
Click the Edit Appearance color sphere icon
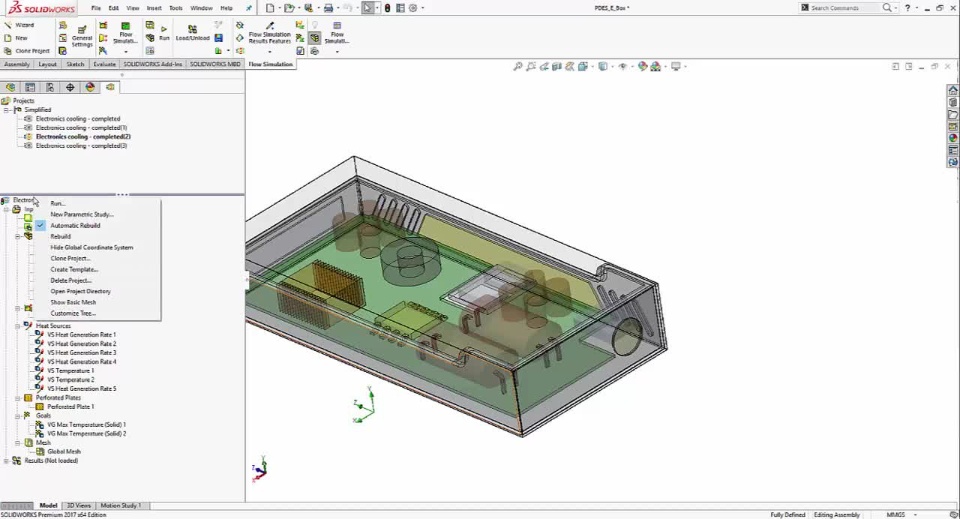click(642, 66)
